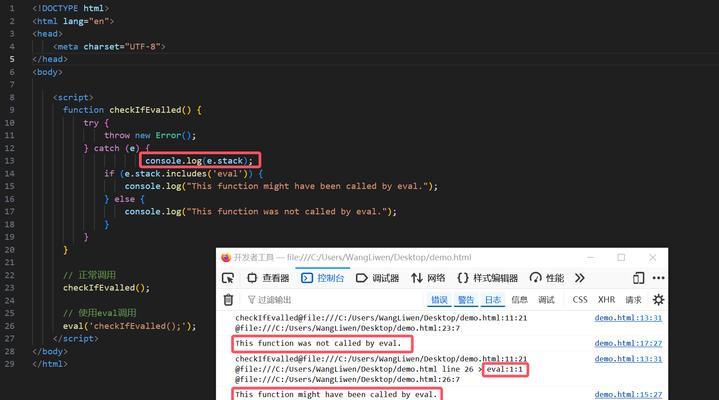This screenshot has height=400, width=719.
Task: Click the <!DOCTYPE html> line
Action: pos(71,8)
